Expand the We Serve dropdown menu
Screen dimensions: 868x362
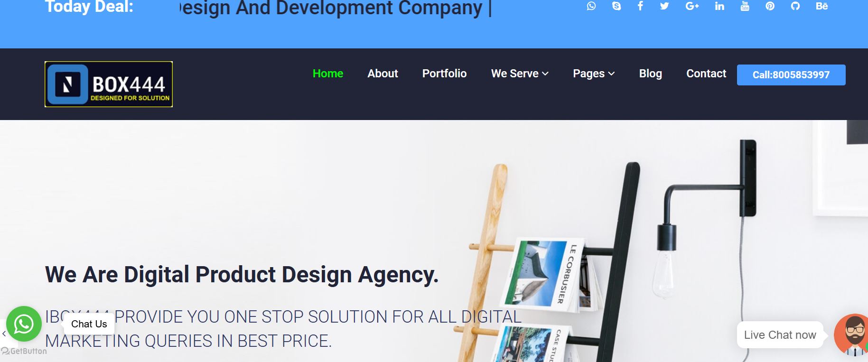(x=520, y=74)
